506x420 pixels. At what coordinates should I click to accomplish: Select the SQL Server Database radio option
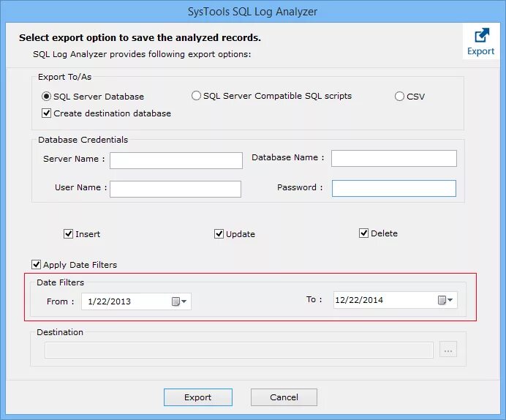point(47,97)
